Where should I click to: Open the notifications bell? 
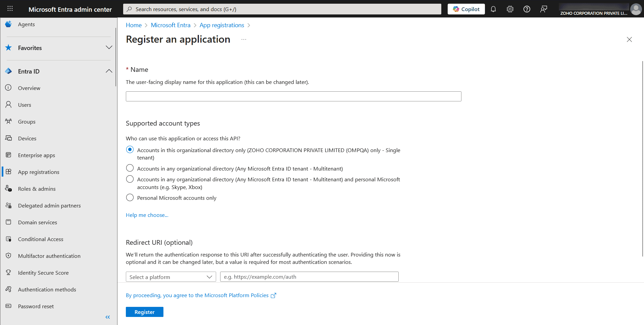tap(493, 9)
